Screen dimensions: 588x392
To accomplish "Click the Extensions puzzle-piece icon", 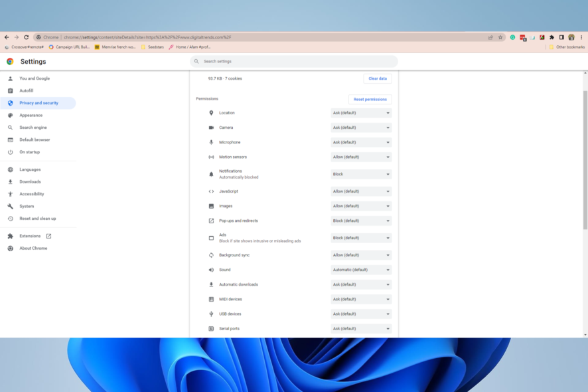I will click(x=551, y=38).
